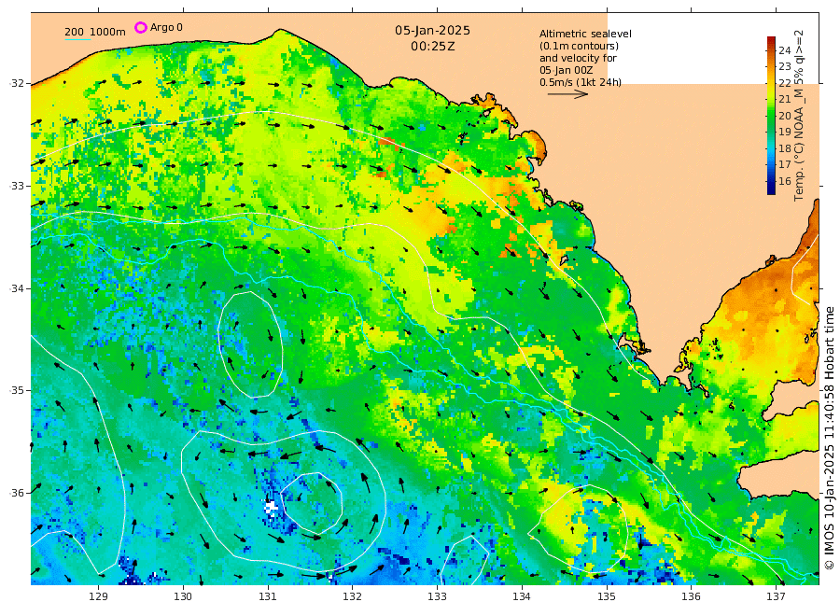The height and width of the screenshot is (616, 840).
Task: Click the Temp. (°C) NOAA colorbar title
Action: [799, 115]
